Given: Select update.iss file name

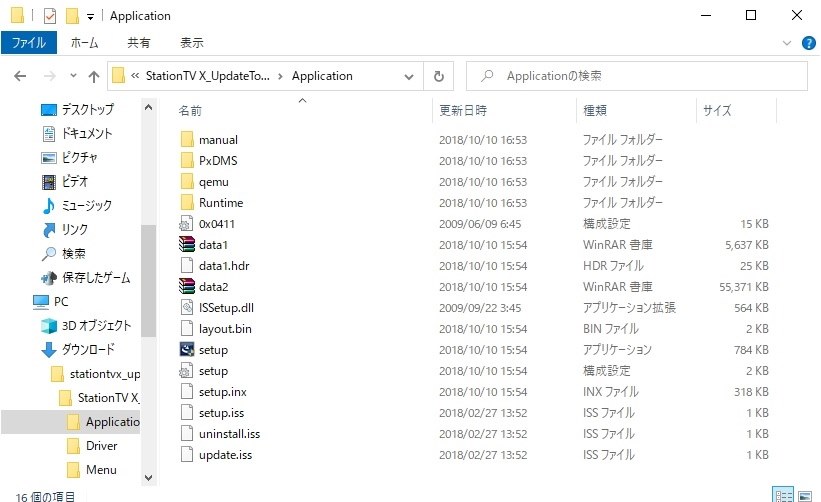Looking at the screenshot, I should pos(225,454).
